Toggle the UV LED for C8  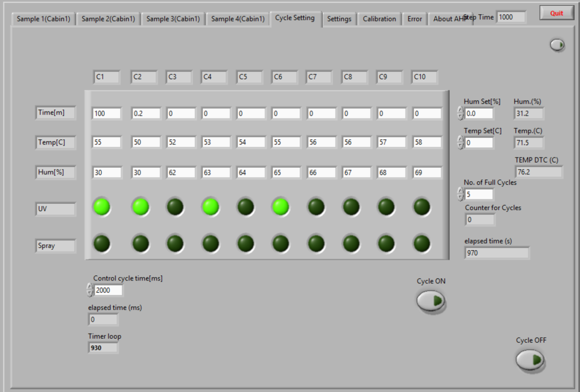pos(351,207)
